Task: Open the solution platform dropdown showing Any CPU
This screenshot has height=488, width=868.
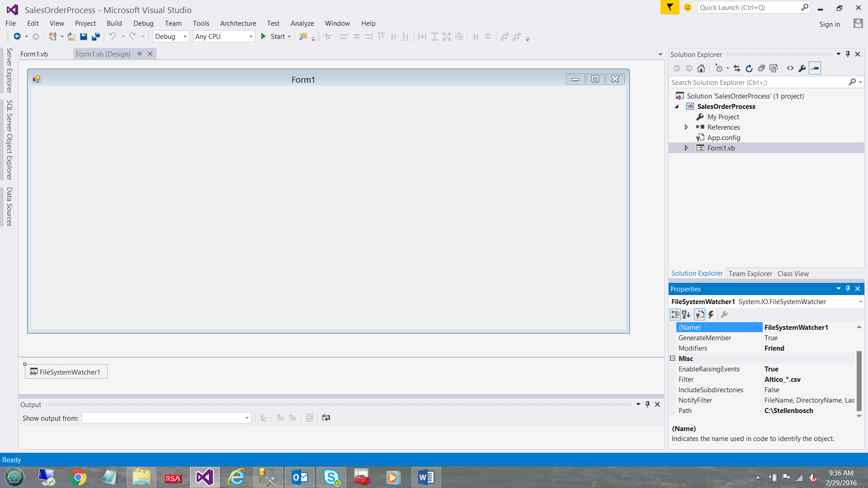Action: 251,36
